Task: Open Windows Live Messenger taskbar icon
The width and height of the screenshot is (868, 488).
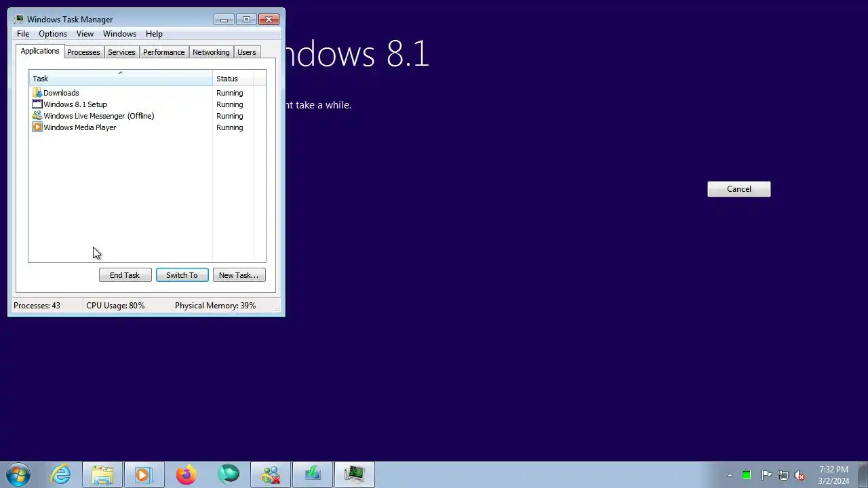Action: click(x=271, y=474)
